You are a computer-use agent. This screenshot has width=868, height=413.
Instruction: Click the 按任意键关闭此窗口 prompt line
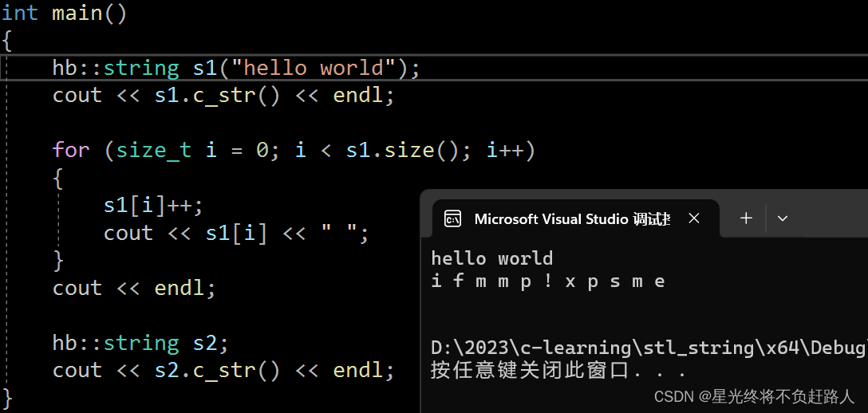tap(558, 370)
